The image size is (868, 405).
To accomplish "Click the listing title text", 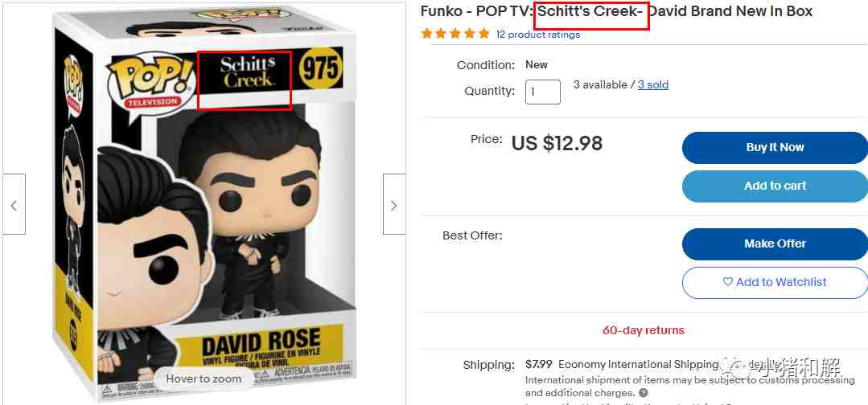I will pyautogui.click(x=616, y=11).
